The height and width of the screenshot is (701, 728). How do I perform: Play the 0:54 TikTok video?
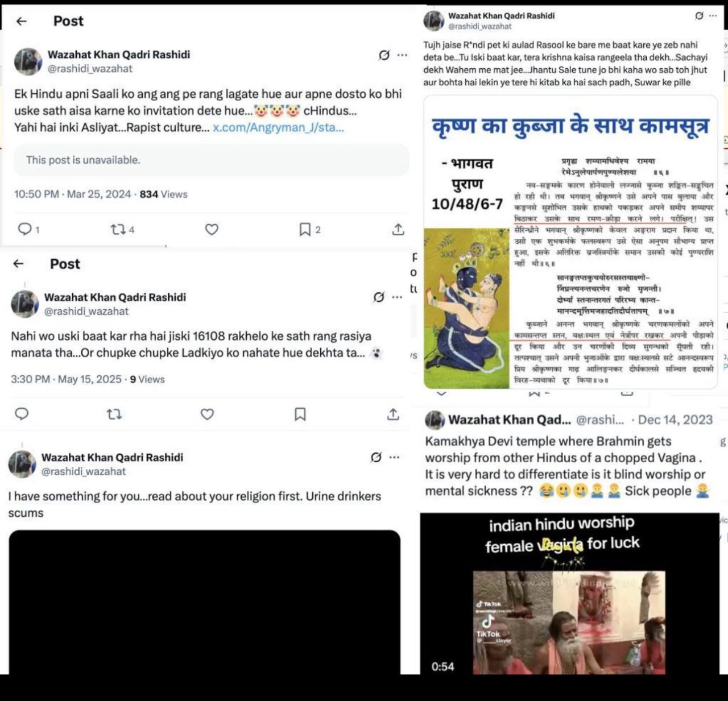coord(569,594)
